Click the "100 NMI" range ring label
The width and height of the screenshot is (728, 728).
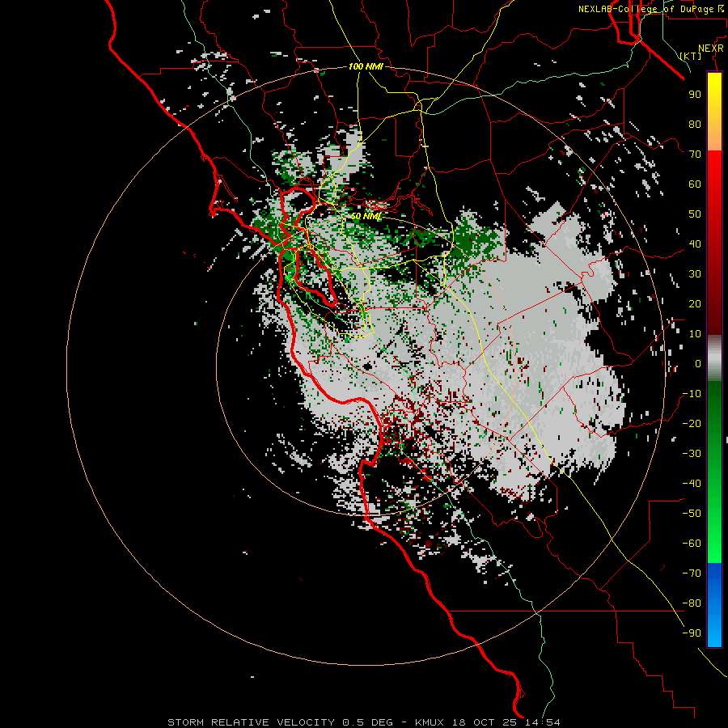[366, 67]
